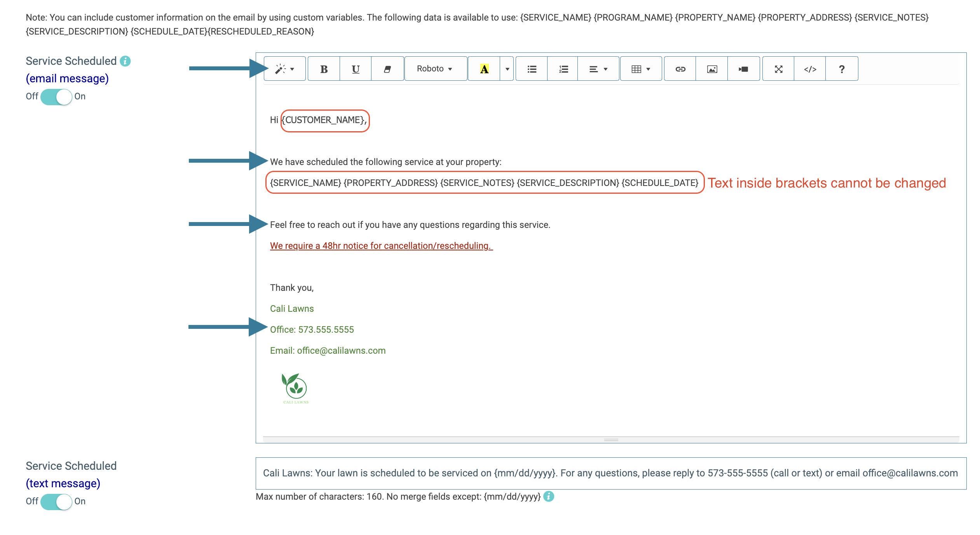Switch editor to fullscreen mode
The height and width of the screenshot is (535, 980).
click(778, 69)
